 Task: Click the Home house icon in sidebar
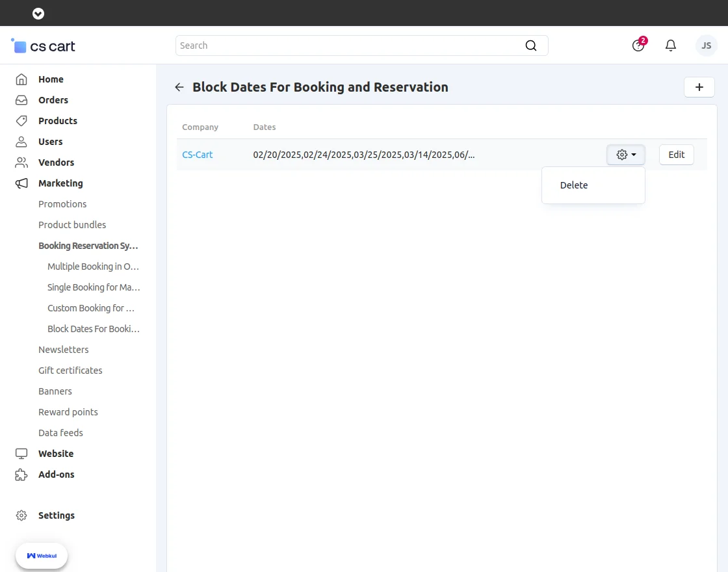(21, 79)
